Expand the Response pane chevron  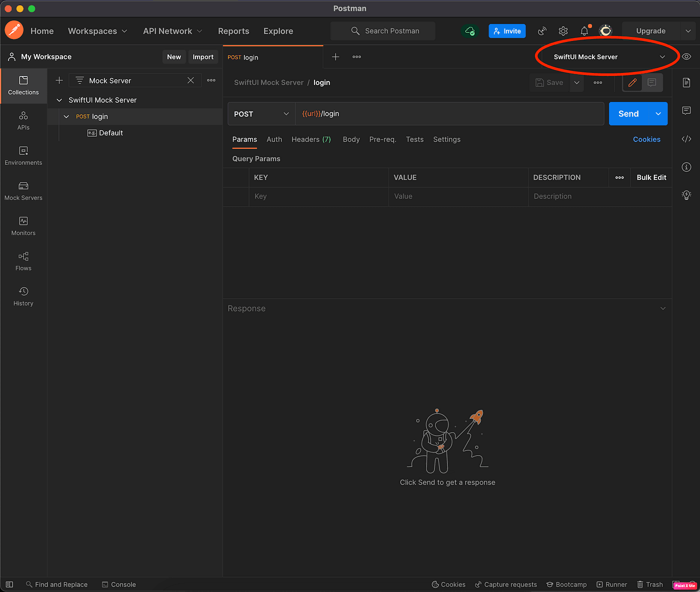click(x=663, y=309)
